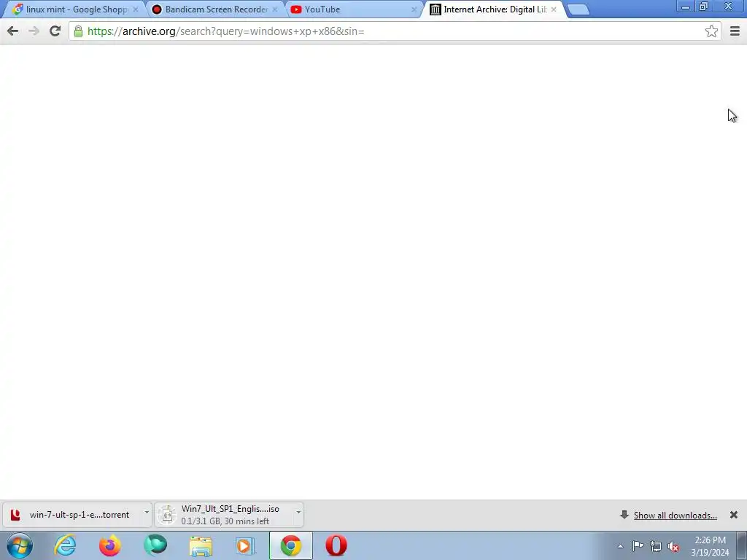Click the Show desktop button strip
This screenshot has height=560, width=747.
pos(742,545)
